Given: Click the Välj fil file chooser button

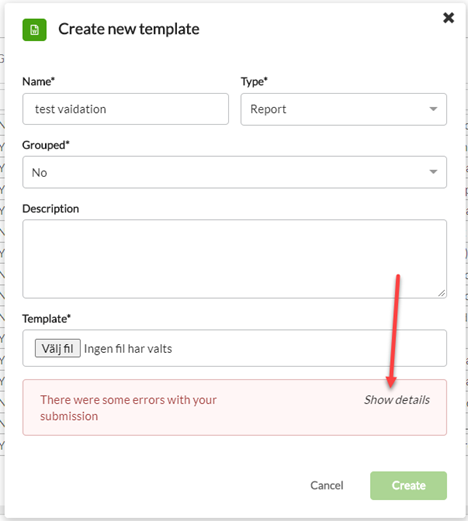Looking at the screenshot, I should click(x=58, y=348).
